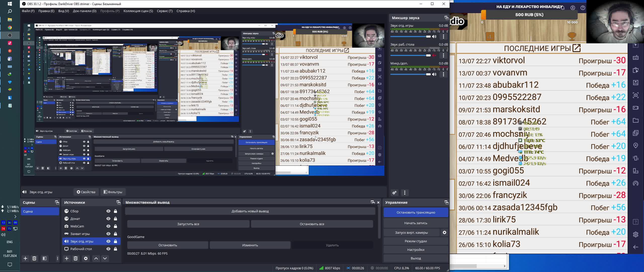Unlock the Донат source
Image resolution: width=644 pixels, height=272 pixels.
pyautogui.click(x=115, y=219)
